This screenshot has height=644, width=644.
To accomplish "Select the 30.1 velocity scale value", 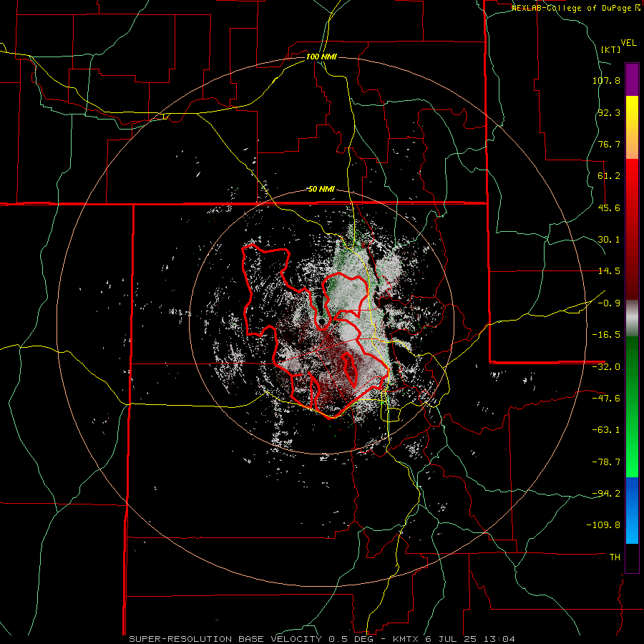I will [609, 240].
